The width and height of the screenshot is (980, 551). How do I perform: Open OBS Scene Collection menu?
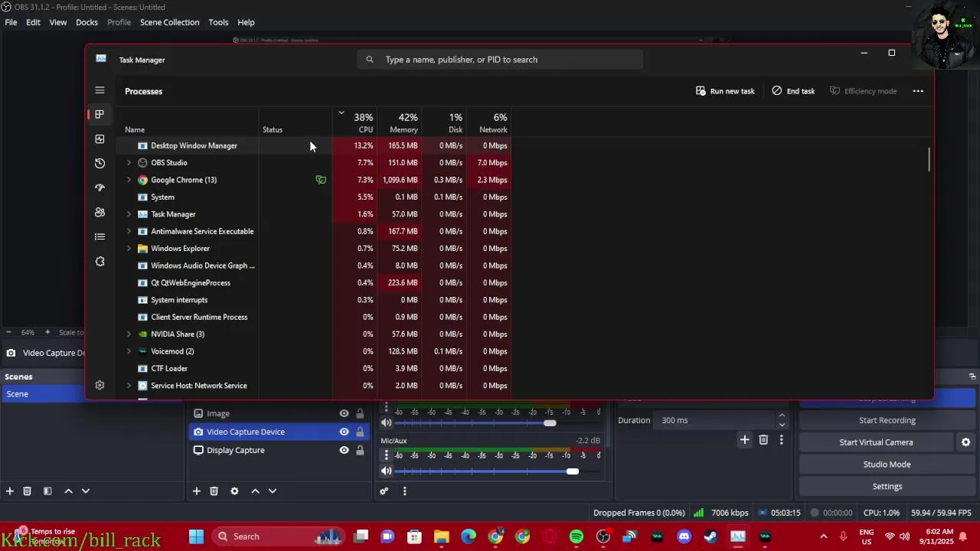169,22
